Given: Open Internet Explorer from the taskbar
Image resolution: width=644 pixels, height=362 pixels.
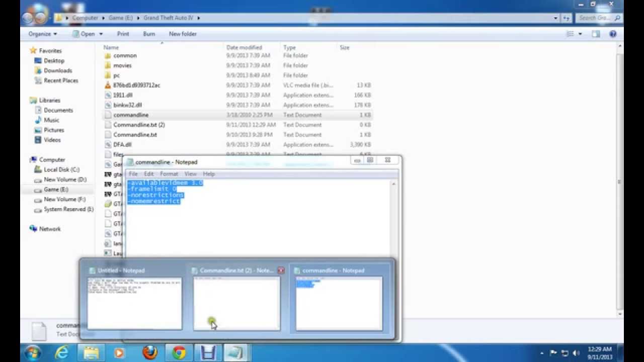Looking at the screenshot, I should [61, 353].
